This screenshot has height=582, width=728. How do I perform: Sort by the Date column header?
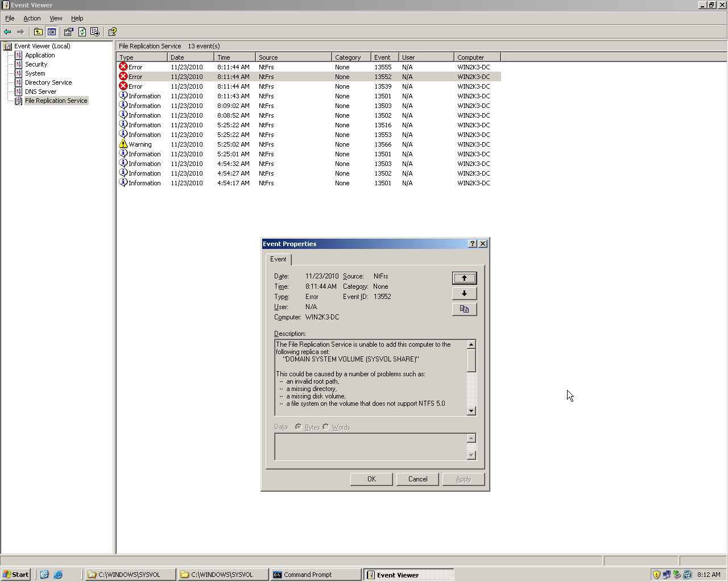[x=191, y=57]
